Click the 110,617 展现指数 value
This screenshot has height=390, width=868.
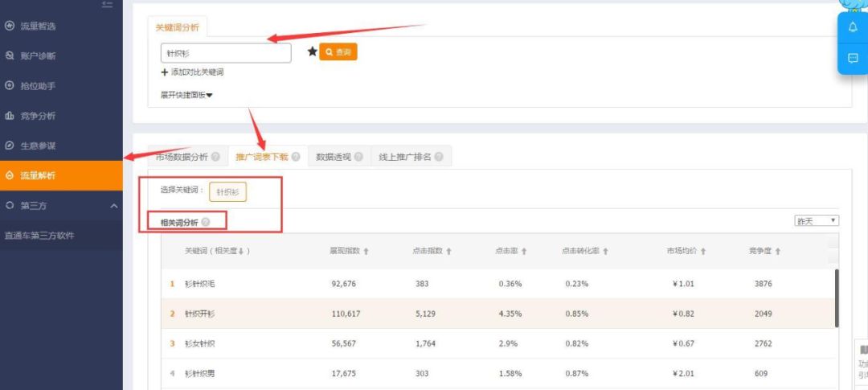(346, 314)
